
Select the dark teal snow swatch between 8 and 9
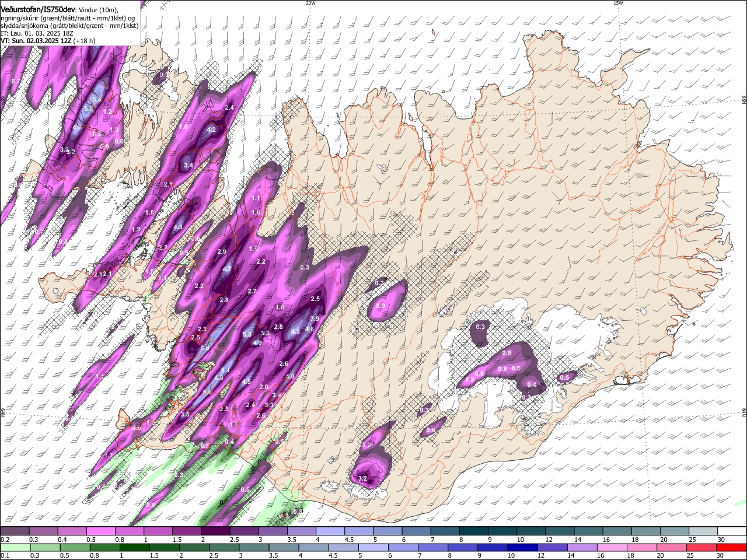[x=474, y=531]
